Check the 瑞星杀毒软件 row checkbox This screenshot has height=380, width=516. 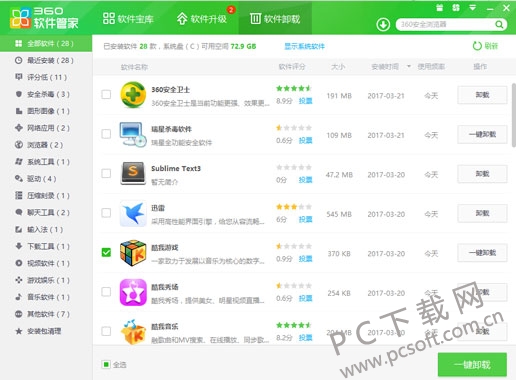pyautogui.click(x=106, y=134)
